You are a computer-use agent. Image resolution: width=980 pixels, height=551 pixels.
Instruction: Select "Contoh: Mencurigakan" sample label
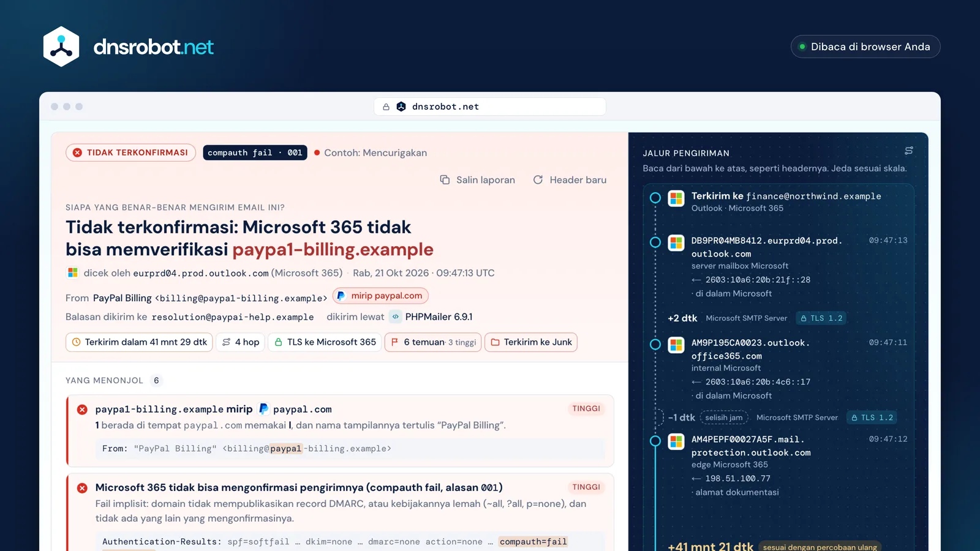[371, 152]
